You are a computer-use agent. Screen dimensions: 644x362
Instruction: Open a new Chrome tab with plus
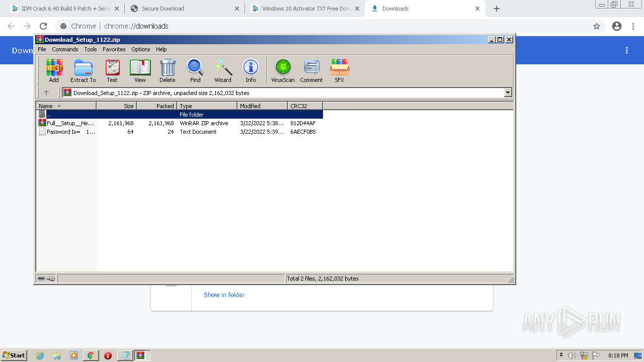(x=497, y=9)
